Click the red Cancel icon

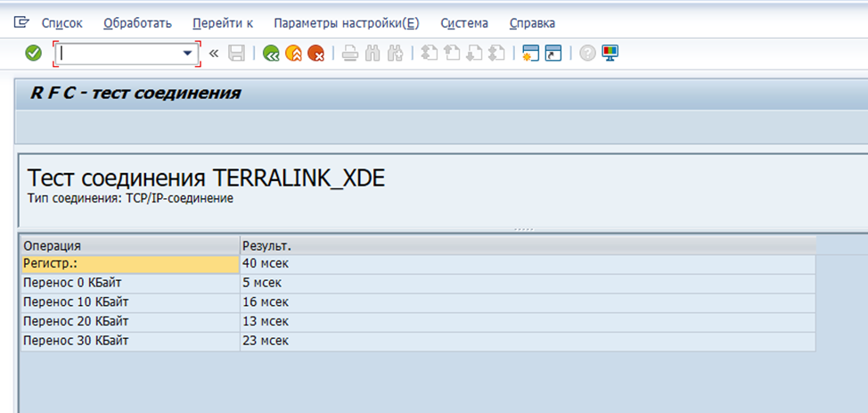click(315, 54)
